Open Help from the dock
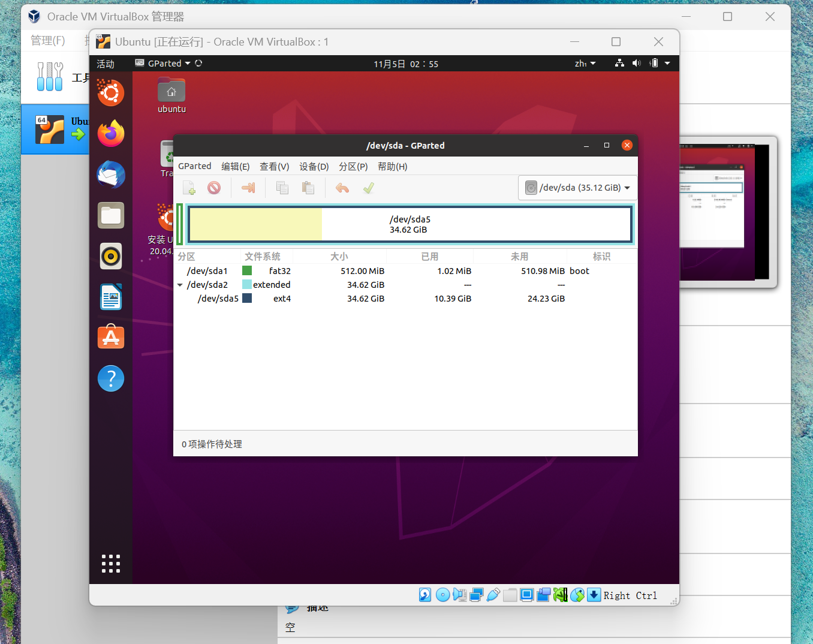The height and width of the screenshot is (644, 813). [x=111, y=378]
